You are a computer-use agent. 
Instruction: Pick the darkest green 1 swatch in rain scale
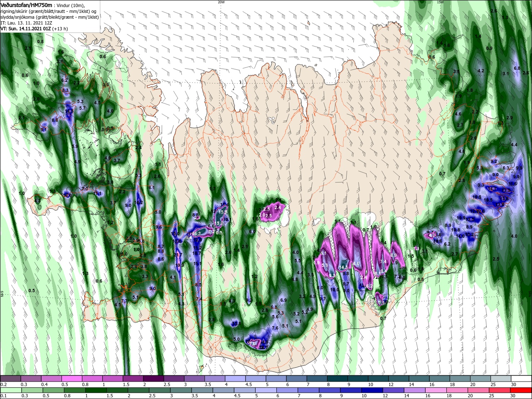pyautogui.click(x=96, y=390)
